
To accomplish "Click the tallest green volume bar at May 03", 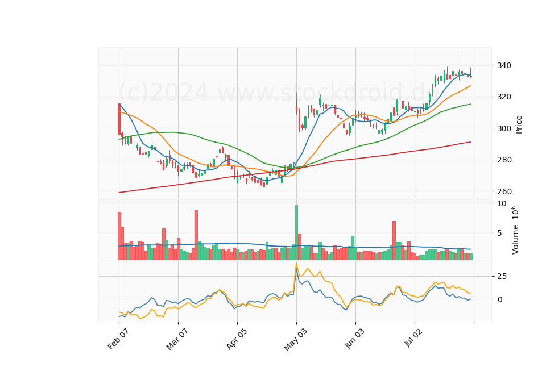I will click(296, 232).
